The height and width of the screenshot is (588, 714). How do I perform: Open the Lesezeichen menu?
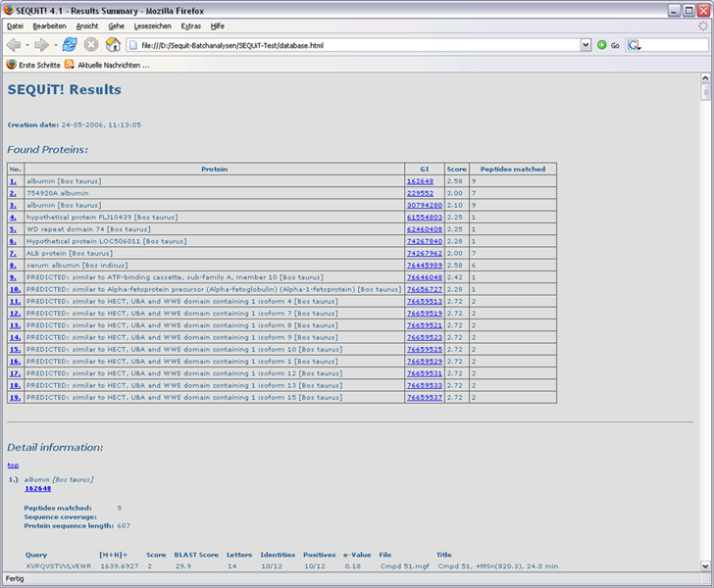[x=152, y=25]
